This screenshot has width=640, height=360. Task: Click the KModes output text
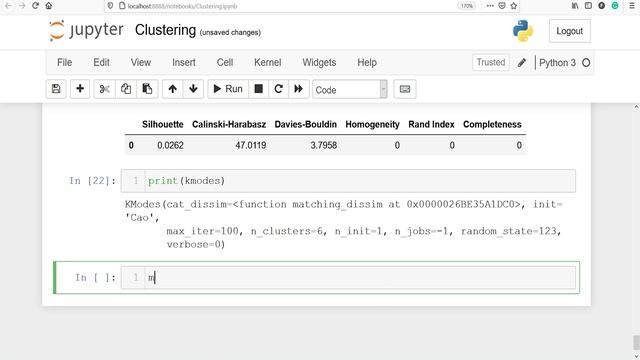point(343,224)
